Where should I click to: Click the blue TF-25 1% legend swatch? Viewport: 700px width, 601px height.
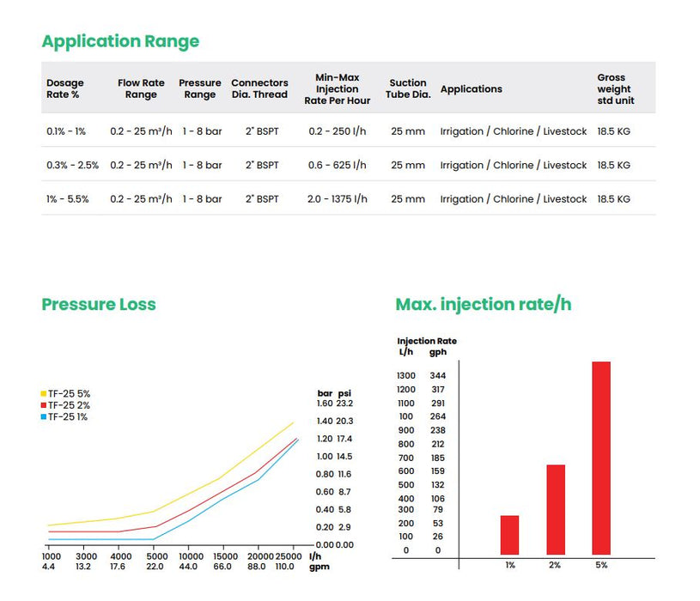[x=44, y=417]
